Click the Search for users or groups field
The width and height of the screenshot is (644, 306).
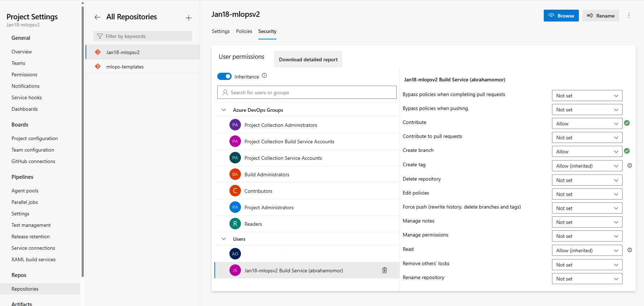[x=307, y=92]
